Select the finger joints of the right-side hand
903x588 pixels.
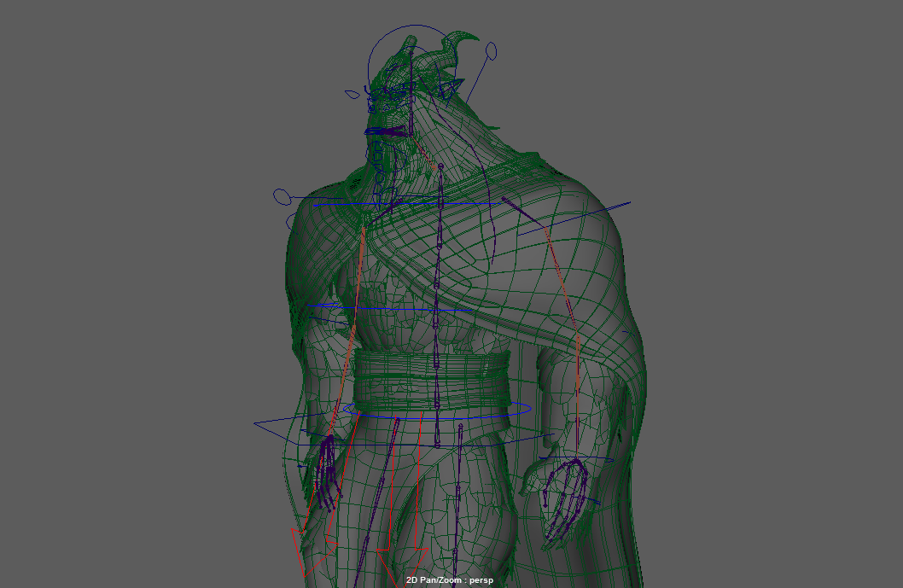[565, 504]
